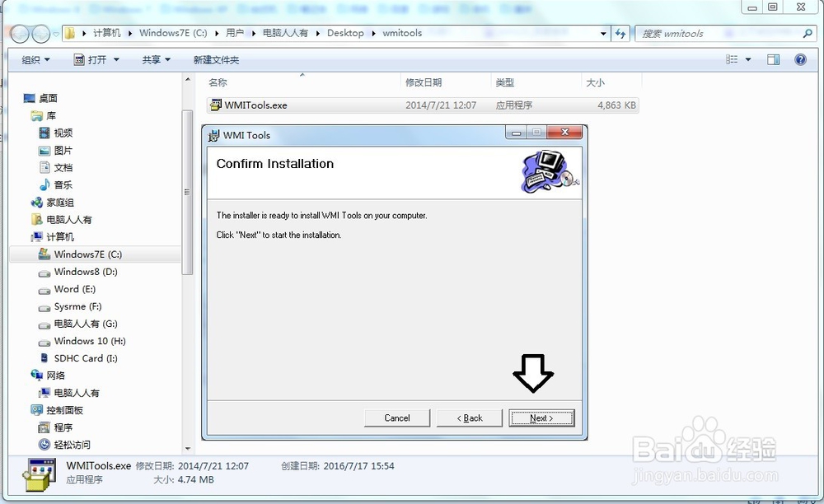The width and height of the screenshot is (824, 504).
Task: Select 家庭组 in navigation tree
Action: (60, 202)
